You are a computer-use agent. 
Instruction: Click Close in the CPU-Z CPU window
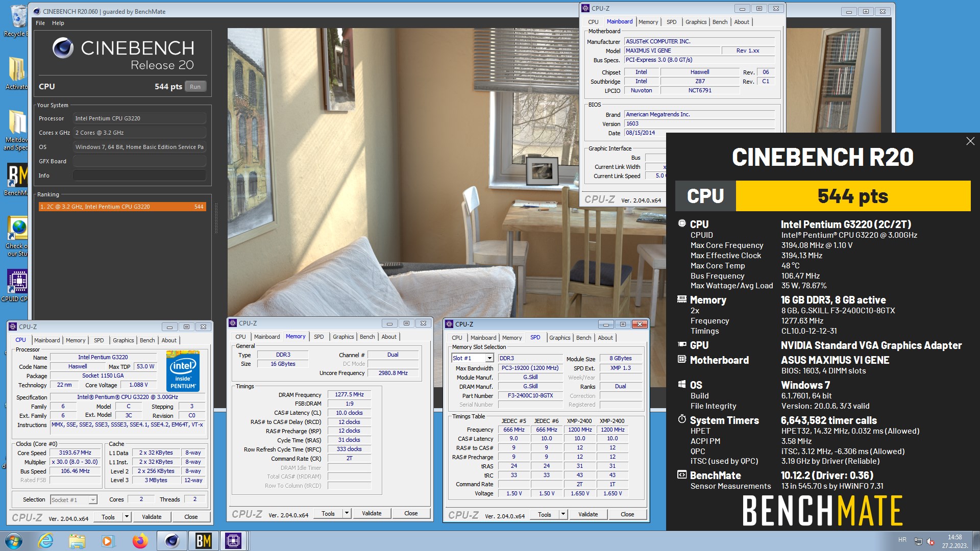(191, 517)
